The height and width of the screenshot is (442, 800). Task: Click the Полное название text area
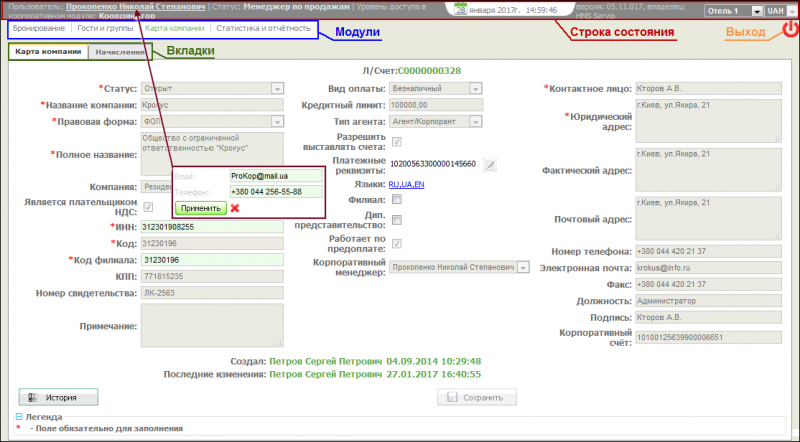click(212, 154)
